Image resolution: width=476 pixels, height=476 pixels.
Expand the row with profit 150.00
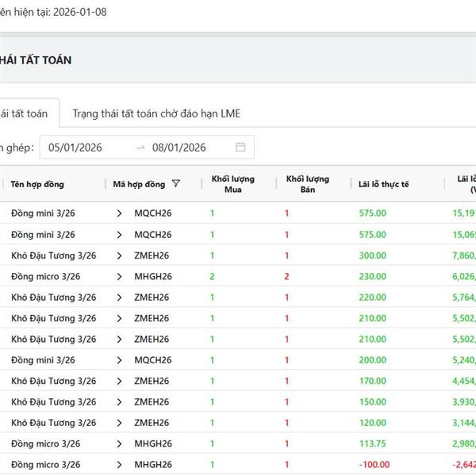119,401
